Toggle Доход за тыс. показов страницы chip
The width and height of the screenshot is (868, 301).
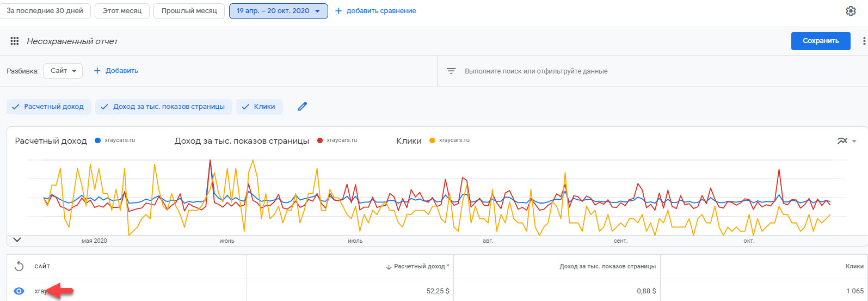coord(164,107)
